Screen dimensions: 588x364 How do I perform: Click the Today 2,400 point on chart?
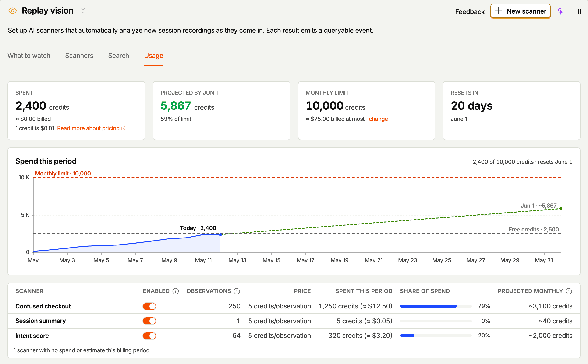tap(220, 235)
